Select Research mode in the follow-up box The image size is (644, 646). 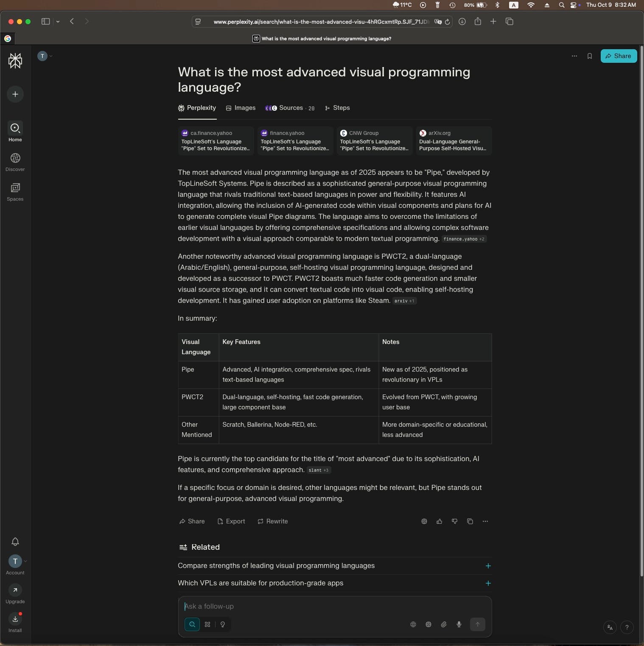[x=207, y=624]
